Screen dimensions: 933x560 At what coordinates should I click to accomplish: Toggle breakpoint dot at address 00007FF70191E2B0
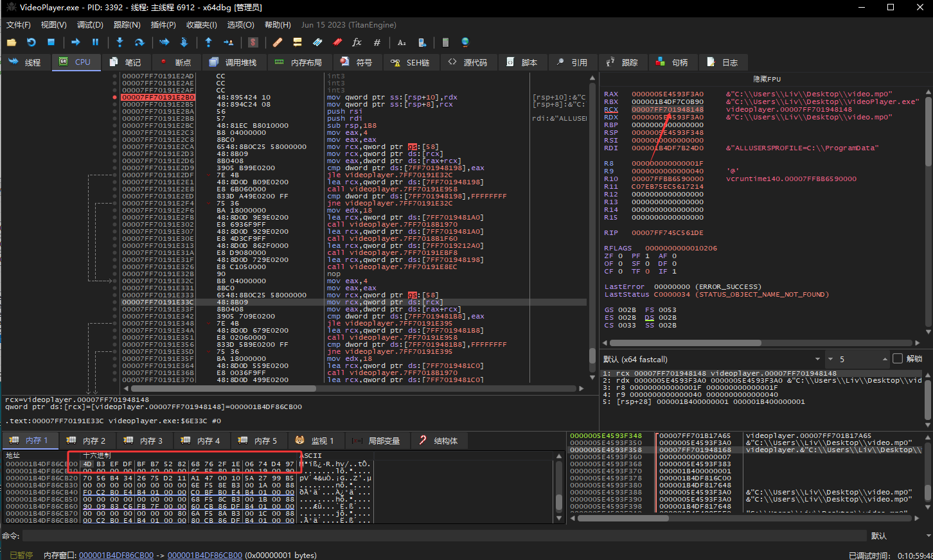[115, 98]
